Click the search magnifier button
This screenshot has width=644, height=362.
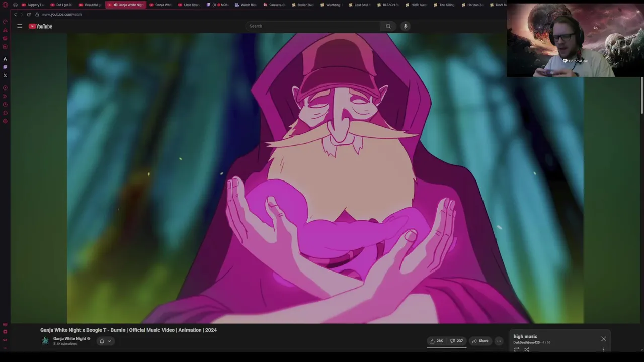tap(388, 26)
